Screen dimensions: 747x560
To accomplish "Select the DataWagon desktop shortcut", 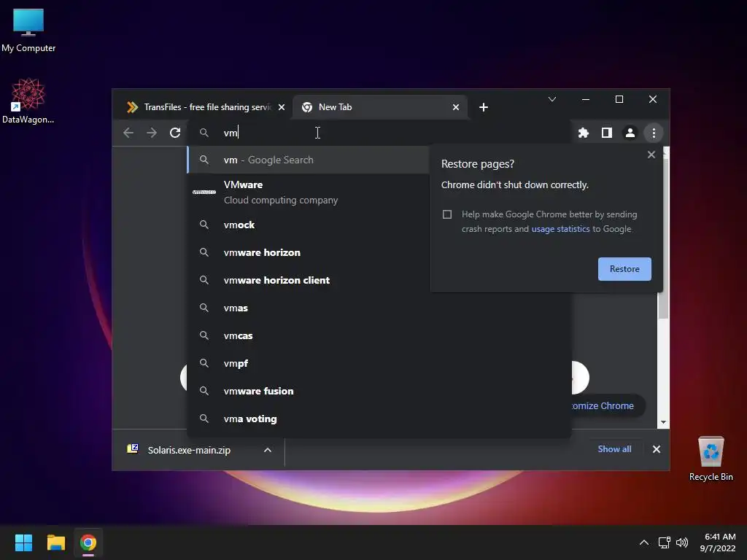I will click(x=28, y=101).
